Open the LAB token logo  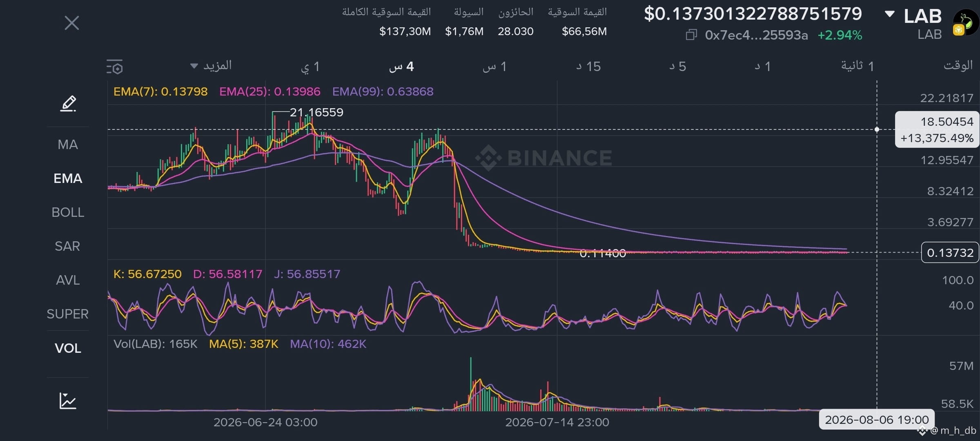(966, 23)
